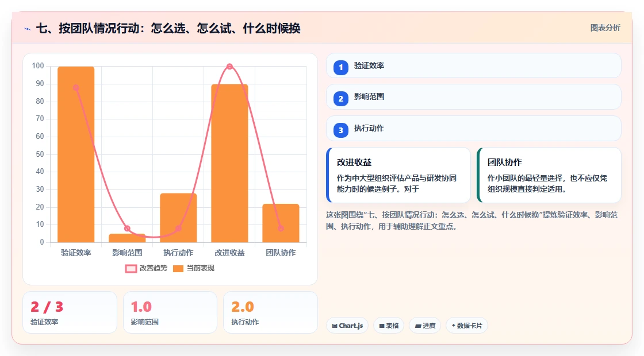644x356 pixels.
Task: Click the text 作为中大型组织评估产品与研发协同
Action: click(x=397, y=179)
